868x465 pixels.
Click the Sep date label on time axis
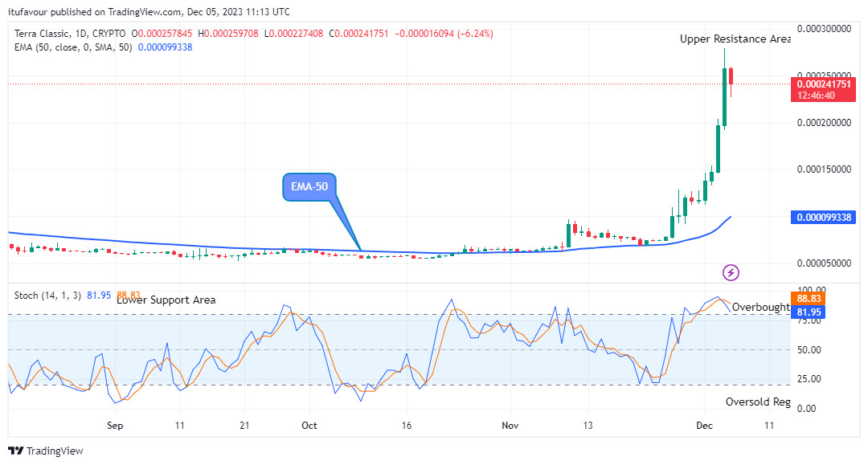coord(115,425)
